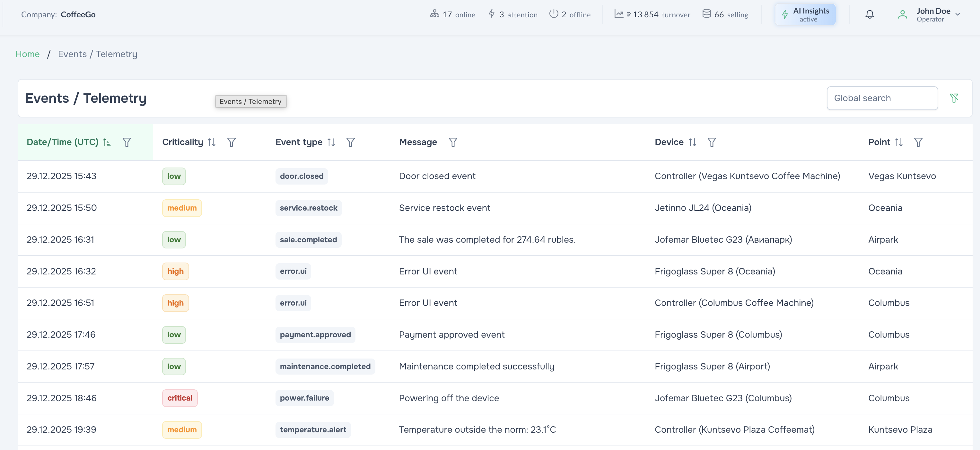Image resolution: width=980 pixels, height=450 pixels.
Task: Open the Date/Time column filter
Action: (x=127, y=142)
